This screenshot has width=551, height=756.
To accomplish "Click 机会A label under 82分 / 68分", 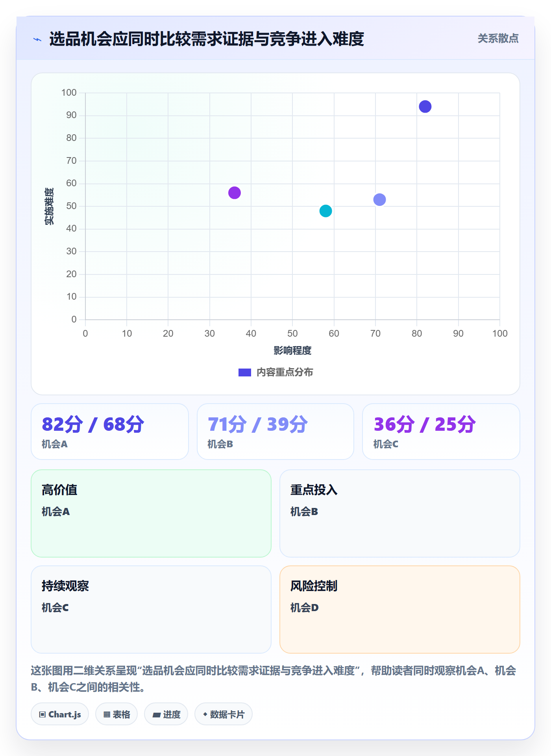I will [x=55, y=444].
